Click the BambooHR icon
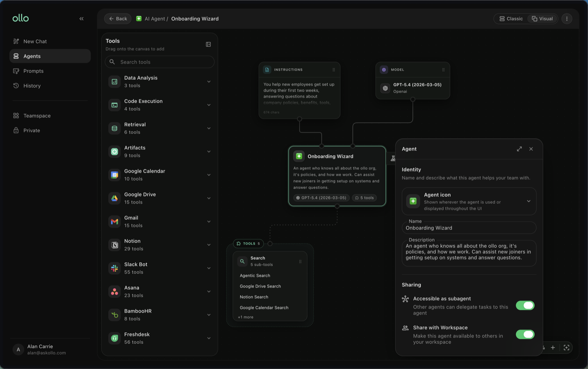The image size is (588, 369). coord(115,315)
